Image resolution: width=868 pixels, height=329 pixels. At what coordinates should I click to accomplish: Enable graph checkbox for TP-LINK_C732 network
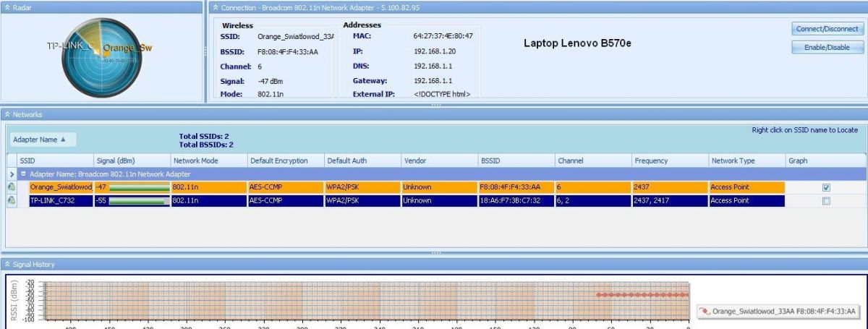point(826,200)
